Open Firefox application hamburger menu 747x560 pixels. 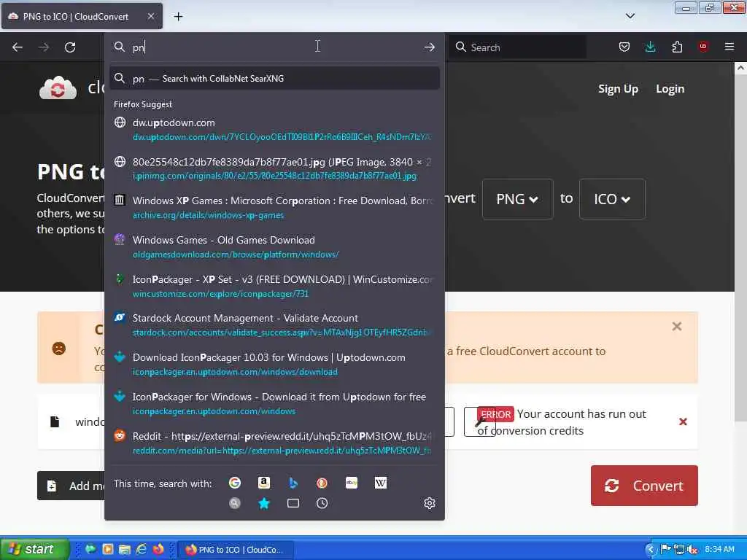(x=729, y=47)
